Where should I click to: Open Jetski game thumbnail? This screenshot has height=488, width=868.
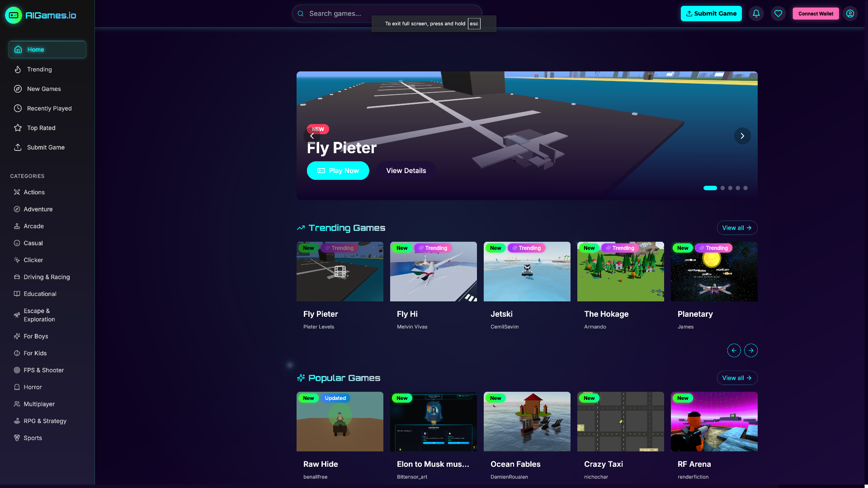(x=527, y=272)
